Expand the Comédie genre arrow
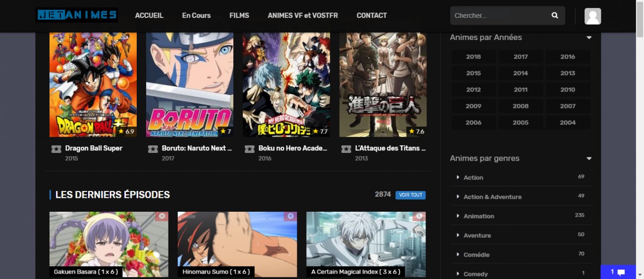The height and width of the screenshot is (279, 644). tap(458, 254)
